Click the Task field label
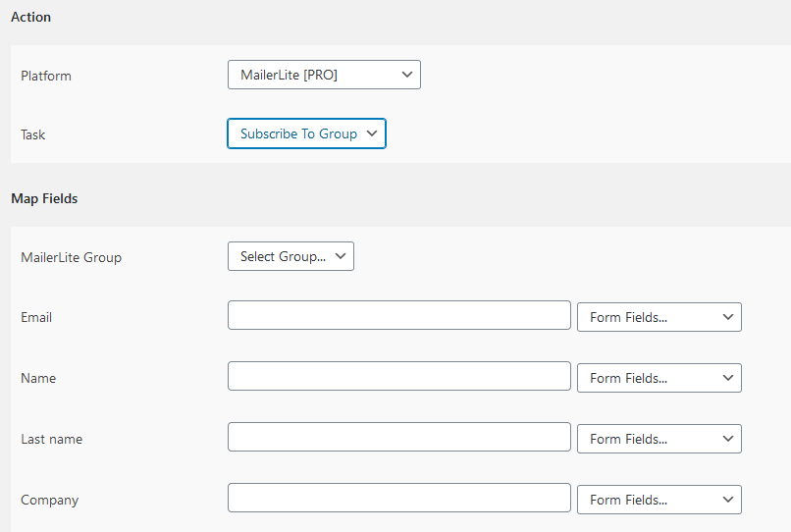 pyautogui.click(x=32, y=134)
